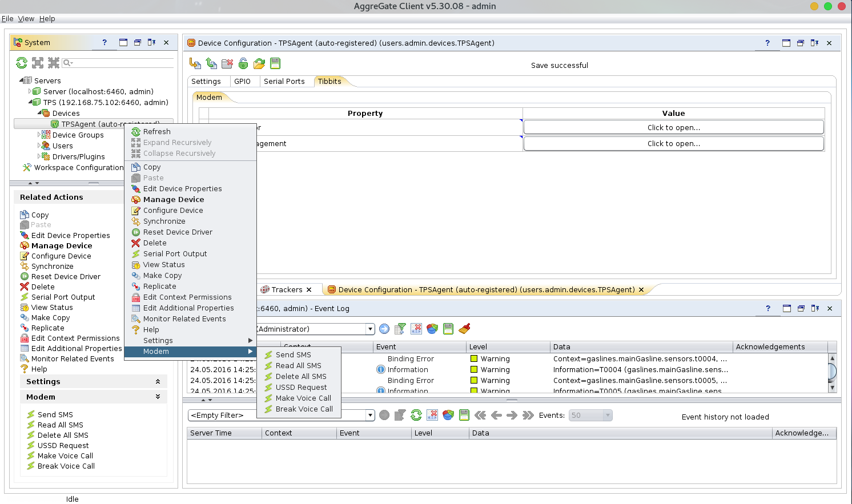Click Send SMS in Modem submenu
852x504 pixels.
(x=294, y=354)
